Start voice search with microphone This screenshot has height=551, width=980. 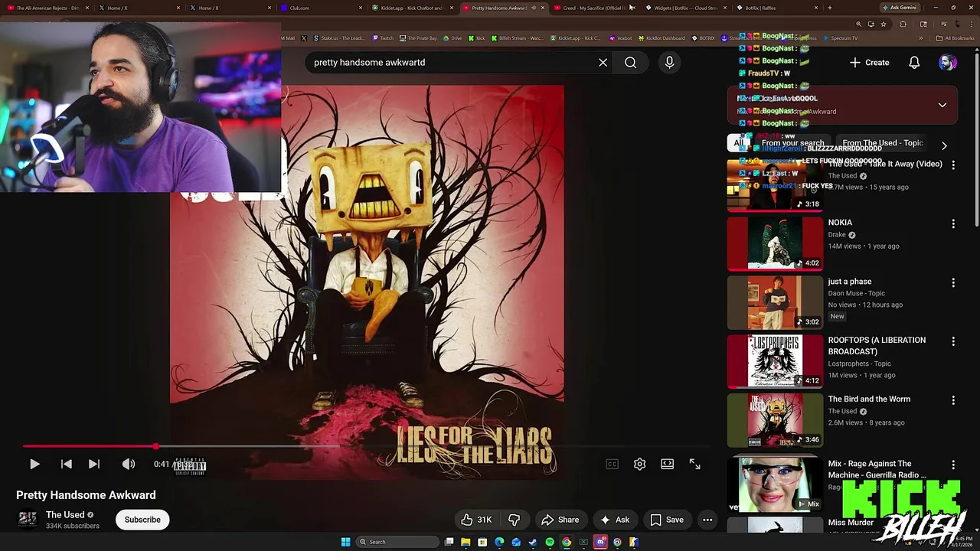pos(669,63)
